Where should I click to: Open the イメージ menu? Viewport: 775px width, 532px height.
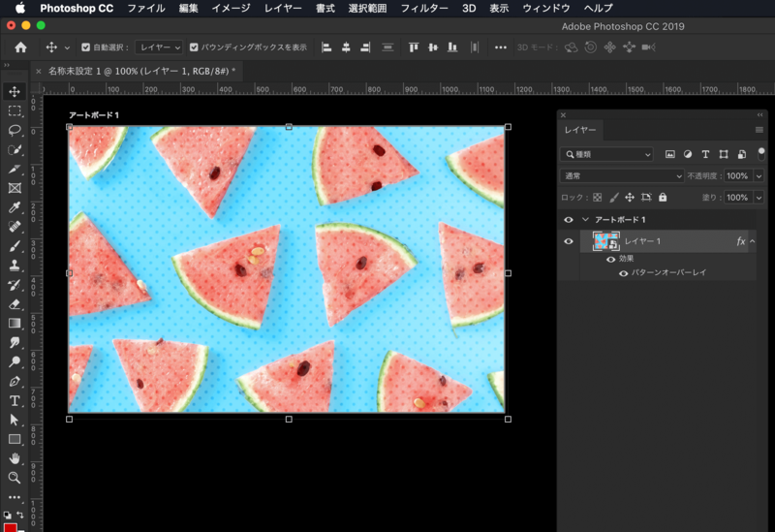tap(231, 8)
